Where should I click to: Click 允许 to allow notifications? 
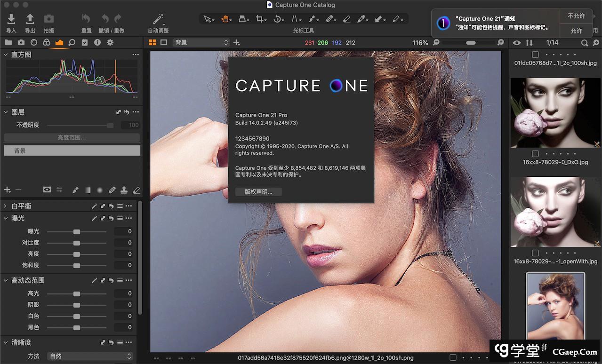click(576, 31)
